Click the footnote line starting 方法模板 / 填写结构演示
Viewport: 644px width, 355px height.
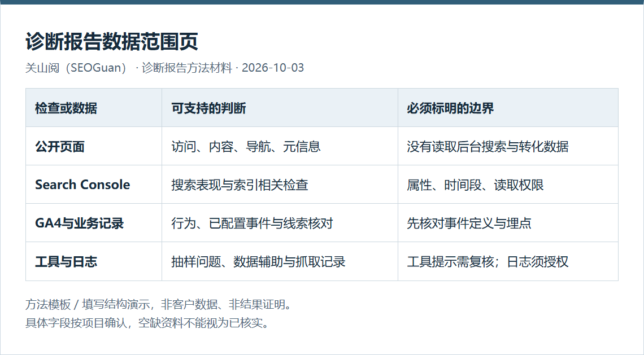[160, 305]
